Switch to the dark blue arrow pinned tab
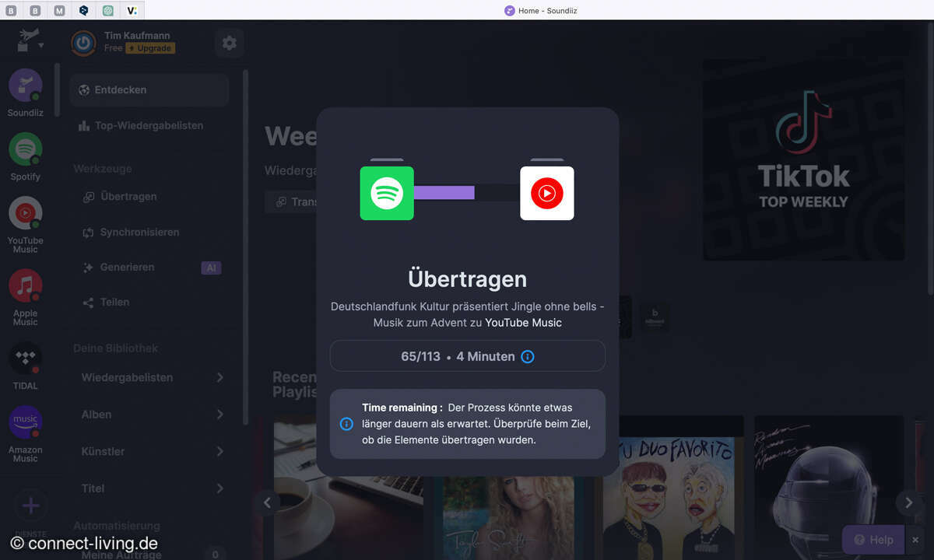The width and height of the screenshot is (934, 560). [84, 10]
